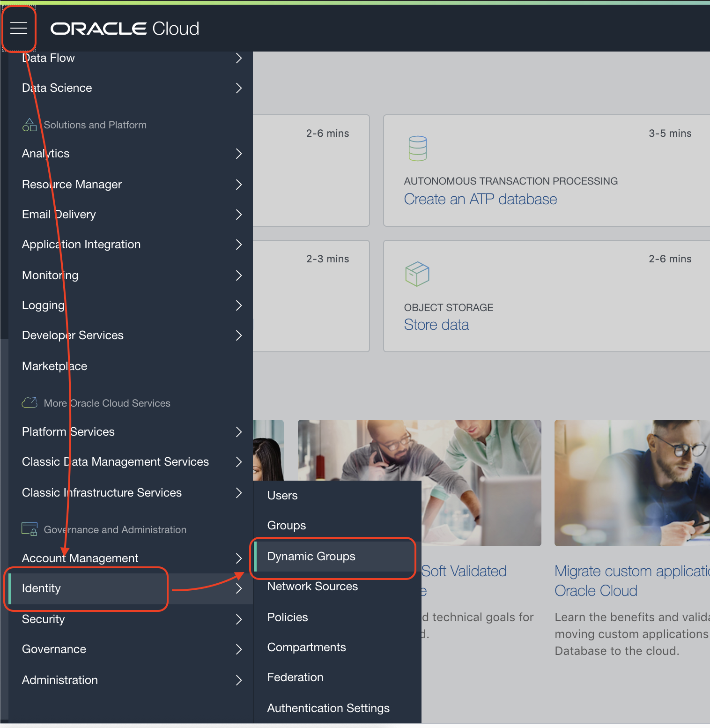Expand the Classic Infrastructure Services chevron
This screenshot has height=728, width=710.
point(239,493)
